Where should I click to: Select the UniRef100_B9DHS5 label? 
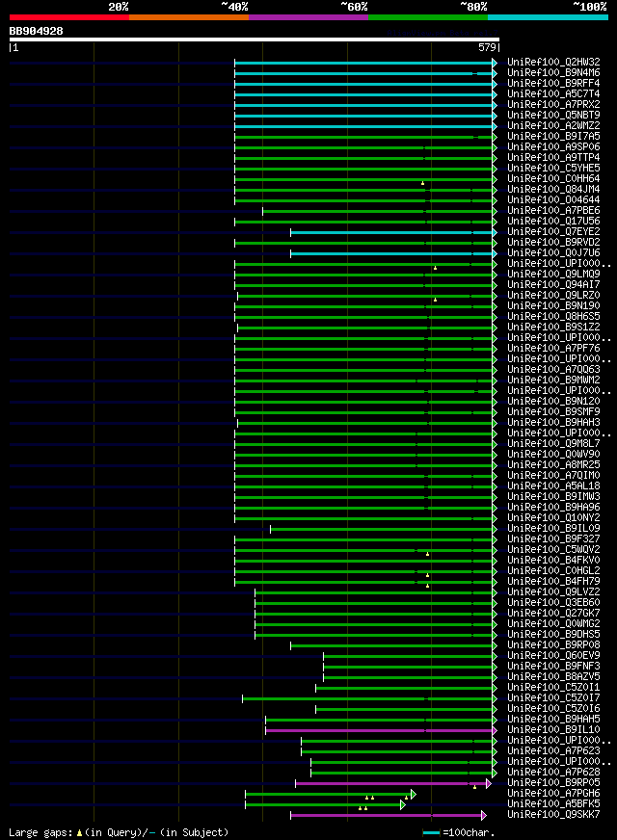(x=553, y=634)
